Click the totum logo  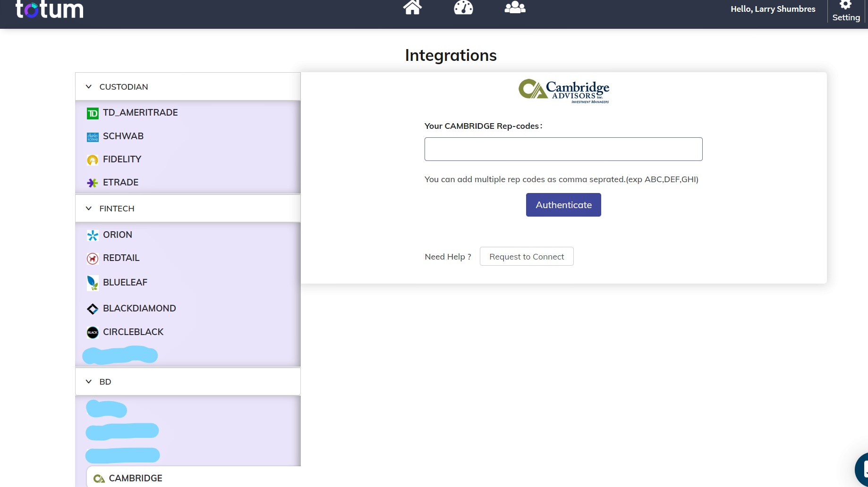[x=50, y=9]
